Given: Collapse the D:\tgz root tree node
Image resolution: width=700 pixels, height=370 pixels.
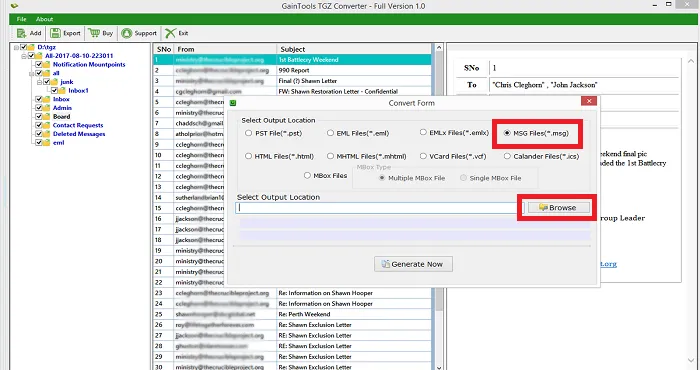Looking at the screenshot, I should click(16, 47).
